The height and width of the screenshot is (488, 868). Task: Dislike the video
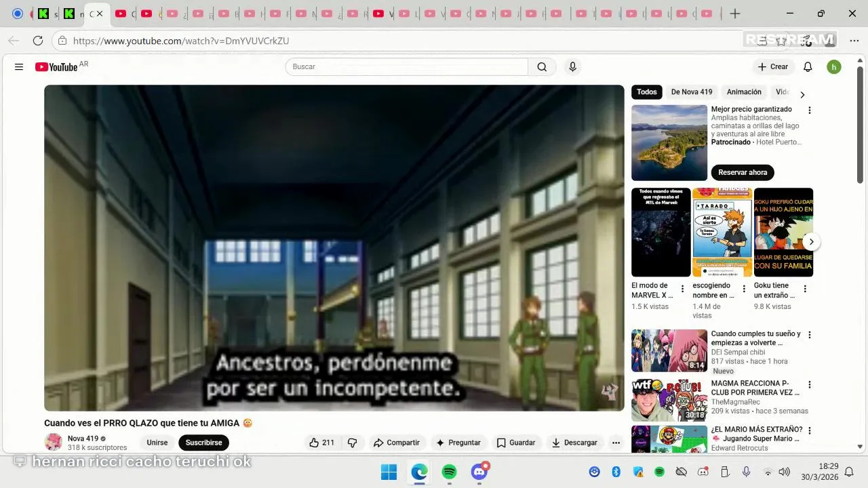[352, 443]
